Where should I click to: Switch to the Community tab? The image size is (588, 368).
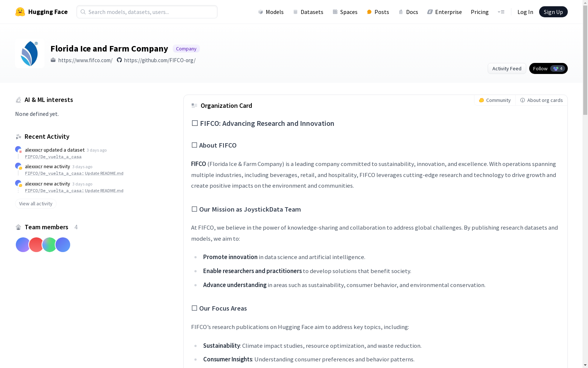(495, 100)
